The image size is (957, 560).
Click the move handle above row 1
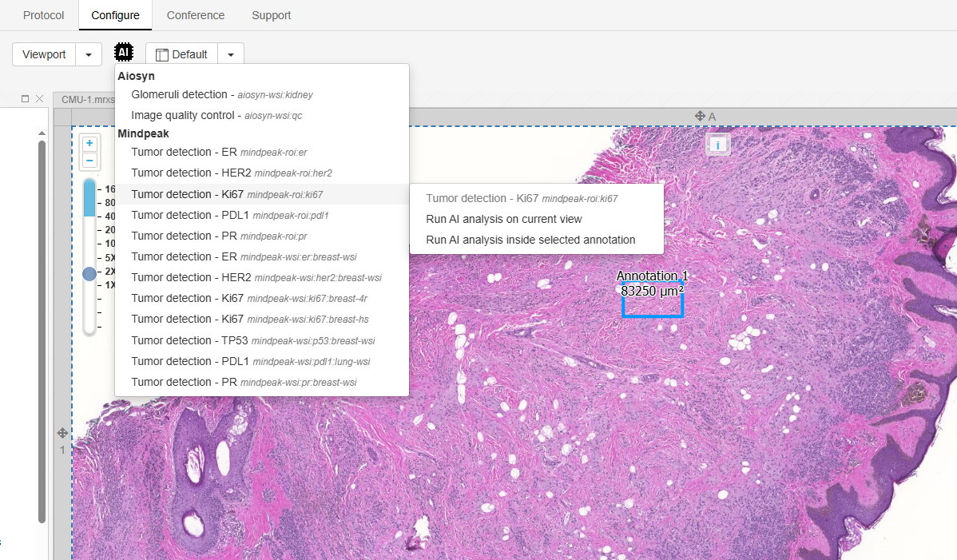(x=62, y=433)
